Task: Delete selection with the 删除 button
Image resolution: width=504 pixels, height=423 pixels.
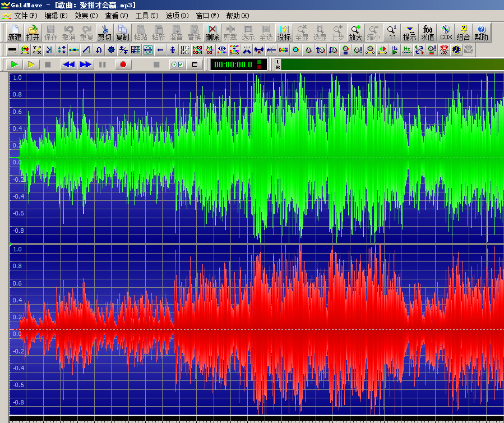Action: coord(212,33)
